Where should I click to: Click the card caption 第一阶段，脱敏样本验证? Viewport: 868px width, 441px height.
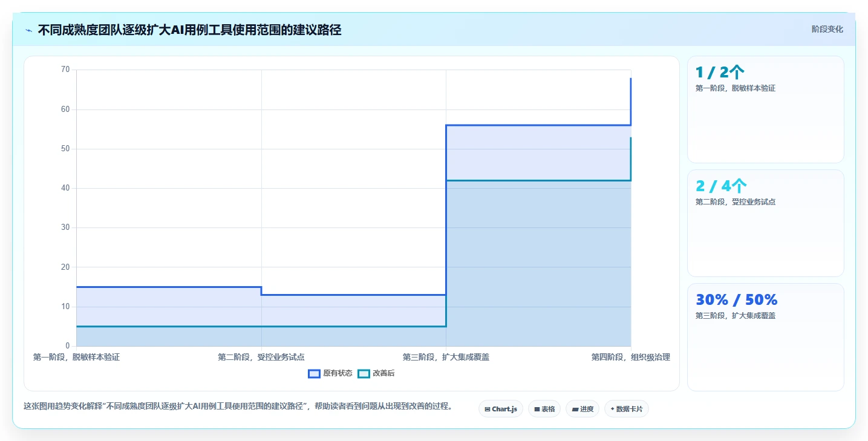tap(736, 88)
